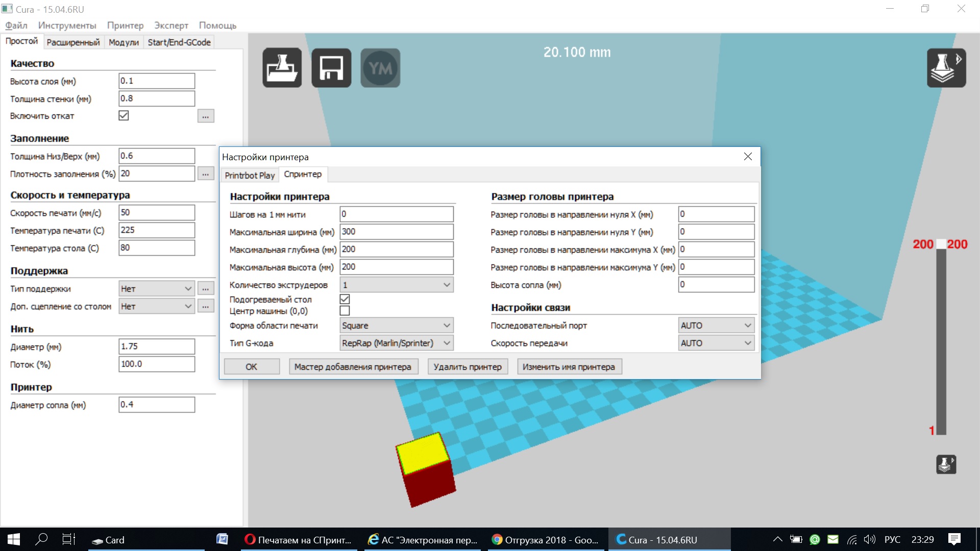Expand the Тип G-кода dropdown
This screenshot has width=980, height=551.
point(397,343)
